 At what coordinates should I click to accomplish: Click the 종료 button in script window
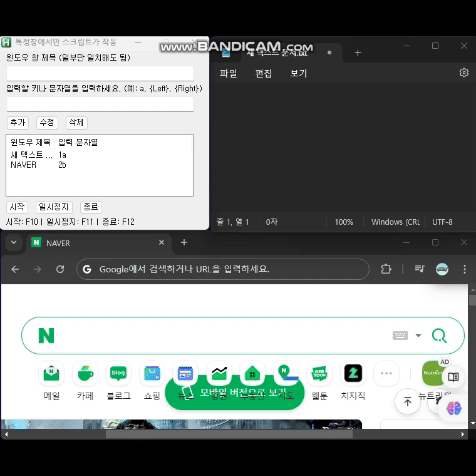91,207
